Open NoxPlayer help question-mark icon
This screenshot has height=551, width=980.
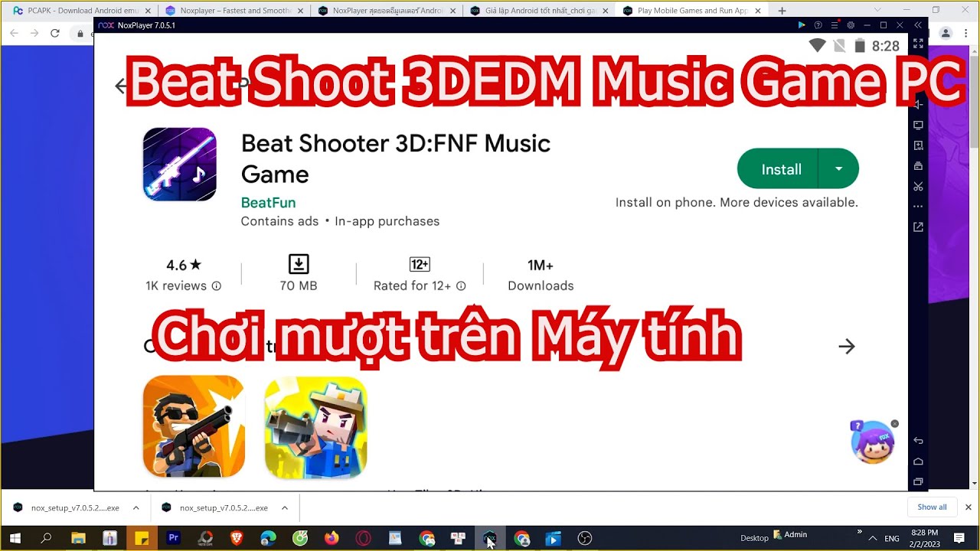pos(818,25)
